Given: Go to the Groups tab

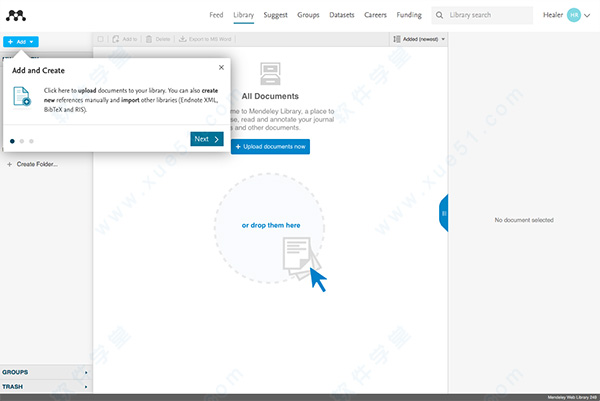Looking at the screenshot, I should (308, 15).
